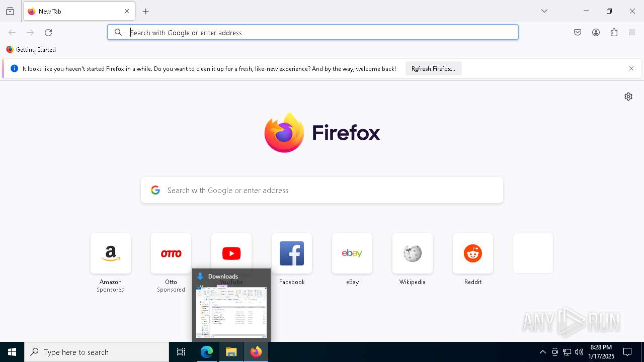
Task: Dismiss the refresh notification bar
Action: pos(631,68)
